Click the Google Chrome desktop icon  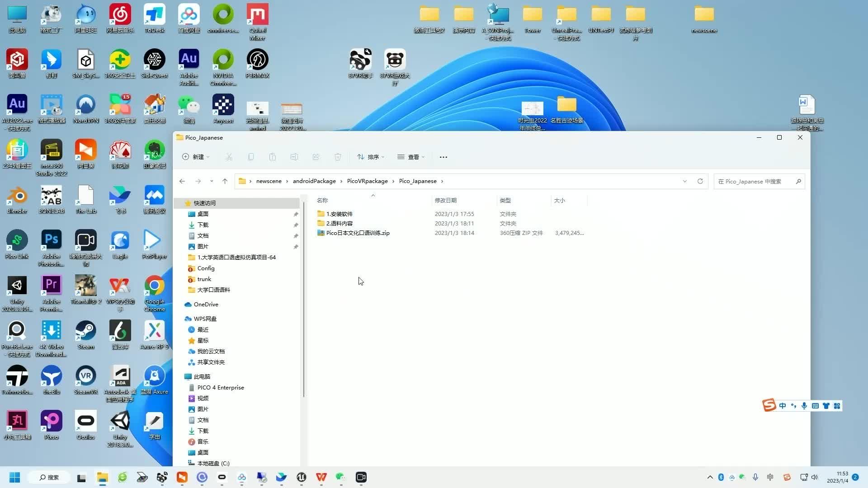click(155, 293)
